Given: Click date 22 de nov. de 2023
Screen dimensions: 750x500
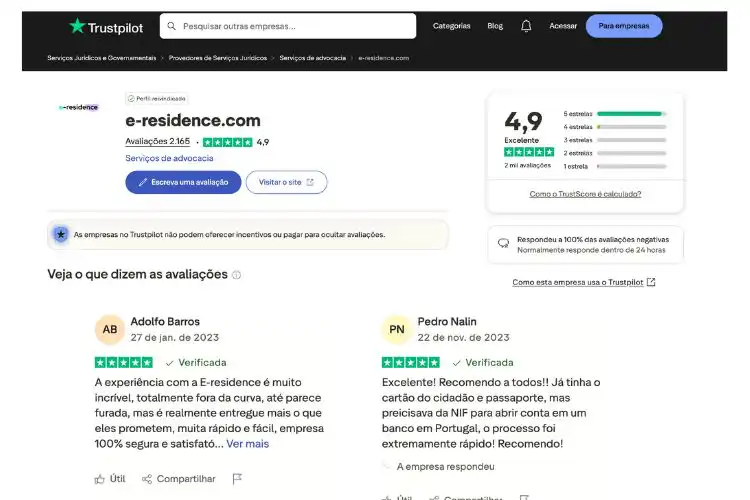Looking at the screenshot, I should click(x=463, y=337).
